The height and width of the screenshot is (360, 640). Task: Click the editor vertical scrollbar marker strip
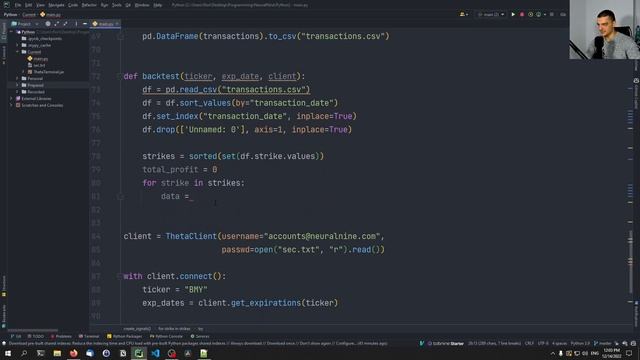[630, 176]
